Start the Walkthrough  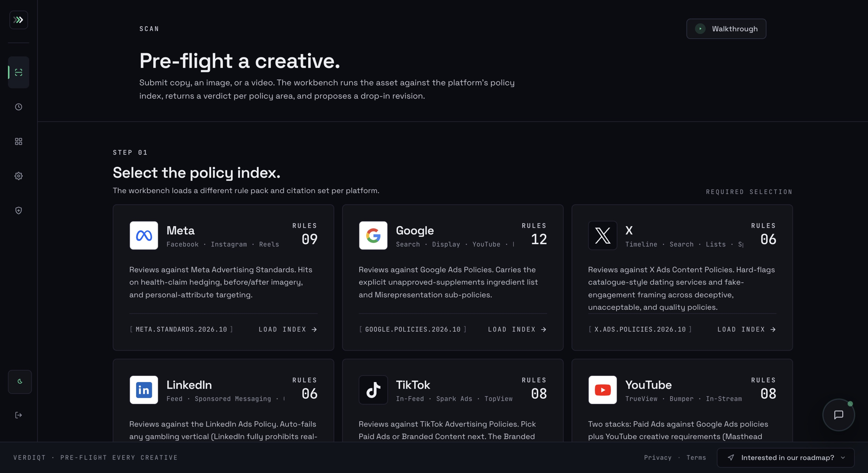(726, 29)
